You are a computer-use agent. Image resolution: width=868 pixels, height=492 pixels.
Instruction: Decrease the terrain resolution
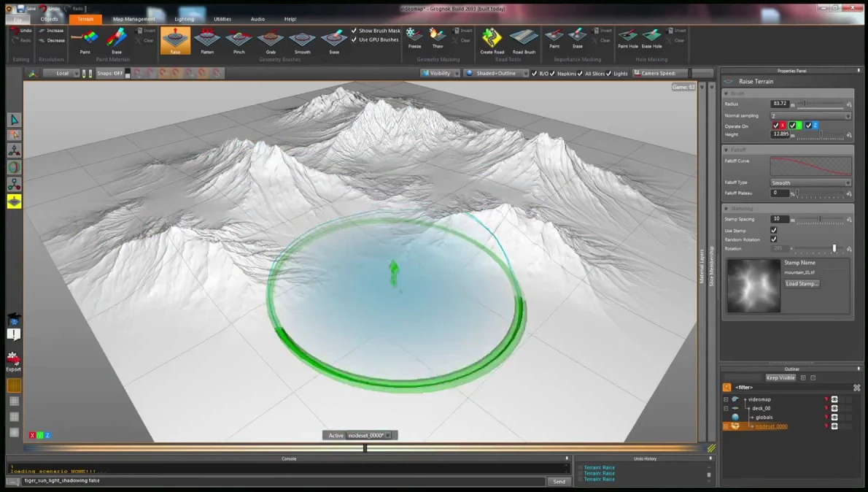pos(52,40)
